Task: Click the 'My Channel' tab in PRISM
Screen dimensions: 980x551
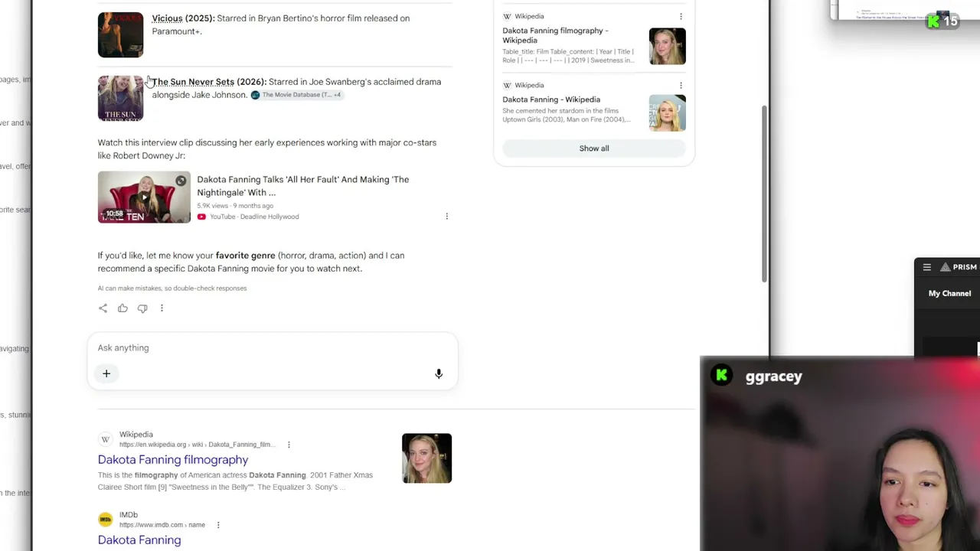Action: tap(949, 293)
